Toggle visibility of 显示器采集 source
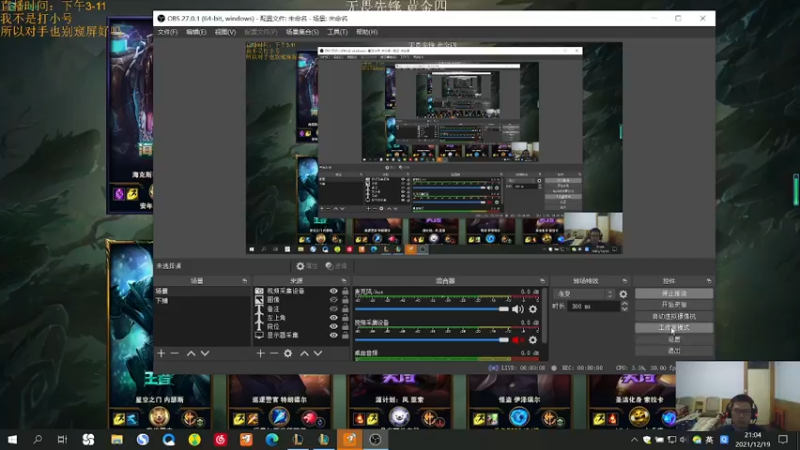The image size is (800, 450). (333, 335)
